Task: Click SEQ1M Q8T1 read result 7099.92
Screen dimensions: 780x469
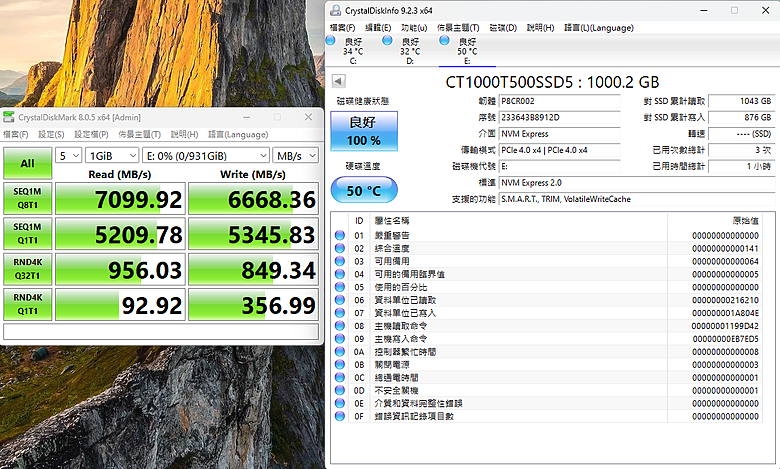Action: click(x=120, y=198)
